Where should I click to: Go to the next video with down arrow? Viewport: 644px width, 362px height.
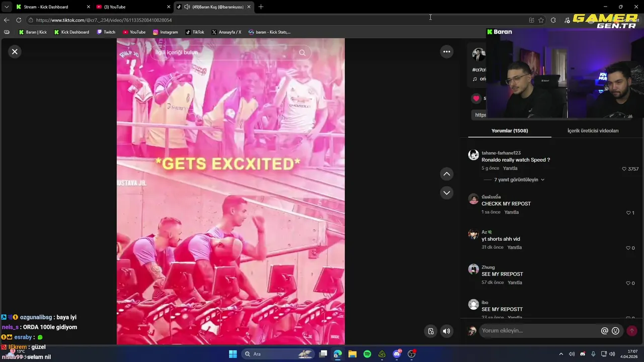point(446,193)
